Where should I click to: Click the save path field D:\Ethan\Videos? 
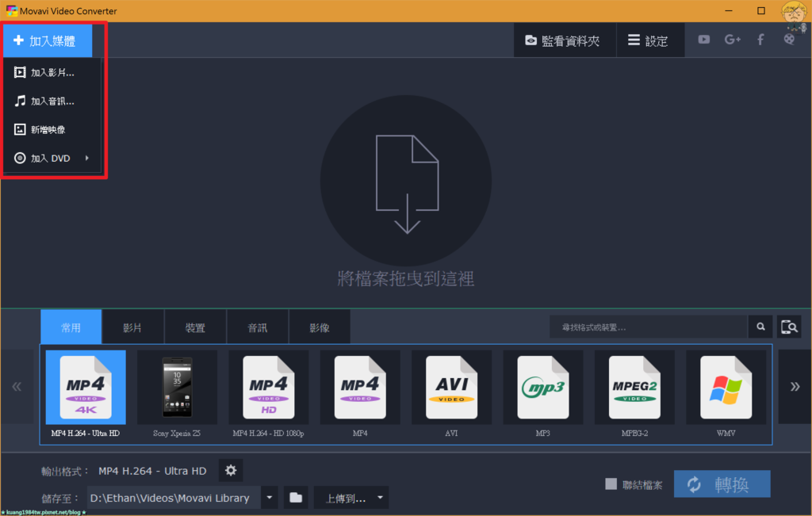tap(174, 498)
